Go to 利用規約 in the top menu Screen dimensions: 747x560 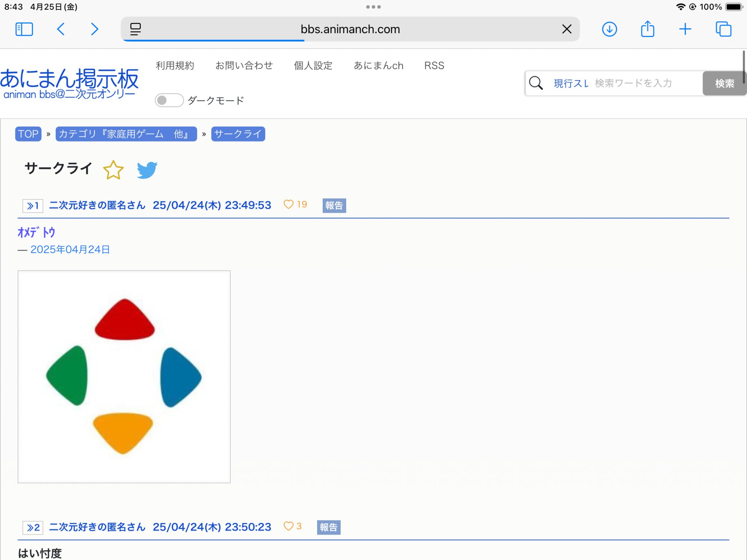tap(175, 66)
